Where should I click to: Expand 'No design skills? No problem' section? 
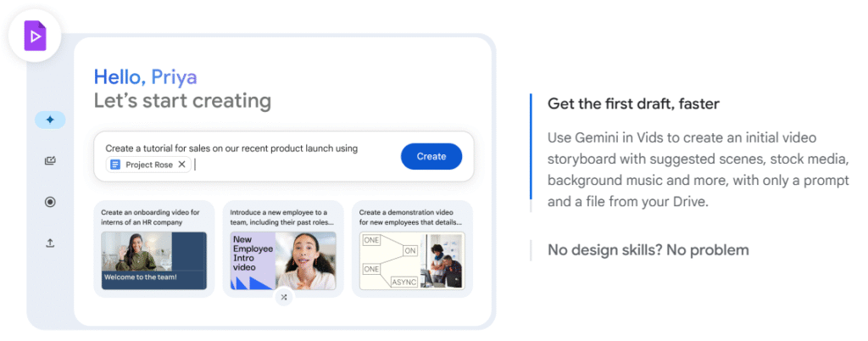(648, 249)
